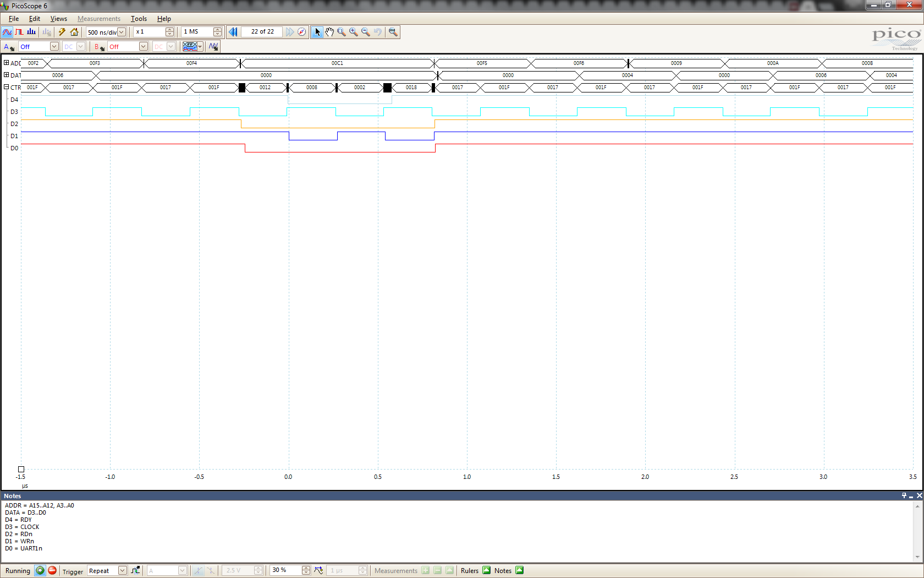
Task: Click the Stop capture red button
Action: pyautogui.click(x=52, y=570)
